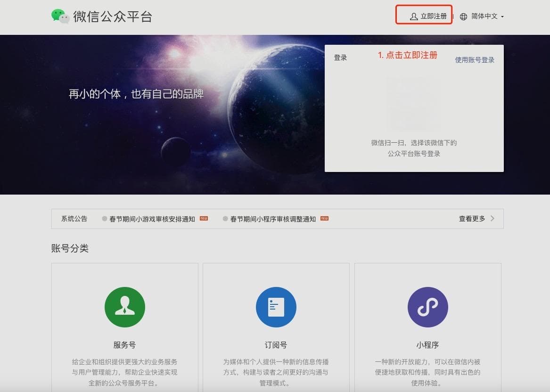Click the blue 订阅号 document icon
This screenshot has width=550, height=392.
point(276,307)
